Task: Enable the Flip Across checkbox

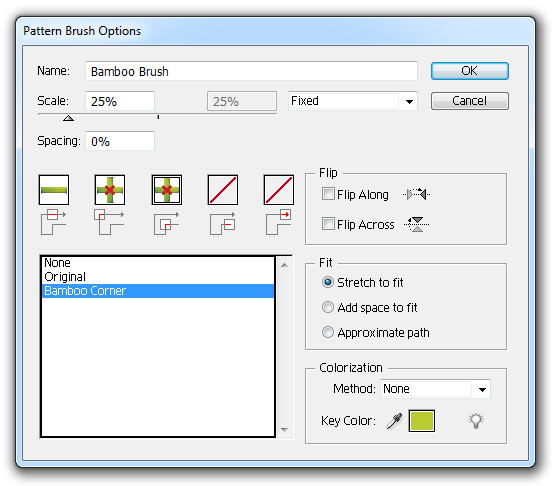Action: coord(328,224)
